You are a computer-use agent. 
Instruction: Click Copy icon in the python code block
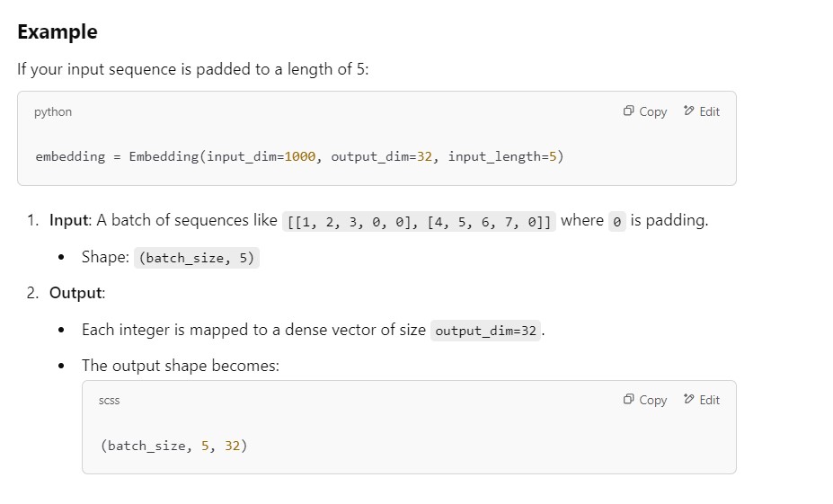[629, 111]
